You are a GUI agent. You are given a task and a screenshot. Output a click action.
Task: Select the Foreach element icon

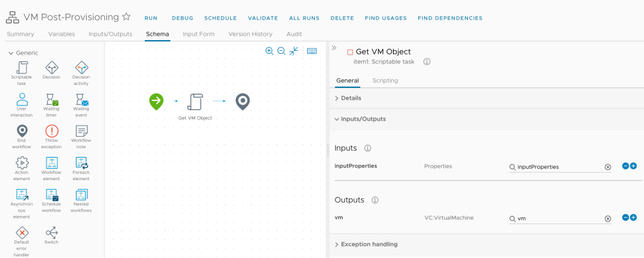(x=81, y=163)
